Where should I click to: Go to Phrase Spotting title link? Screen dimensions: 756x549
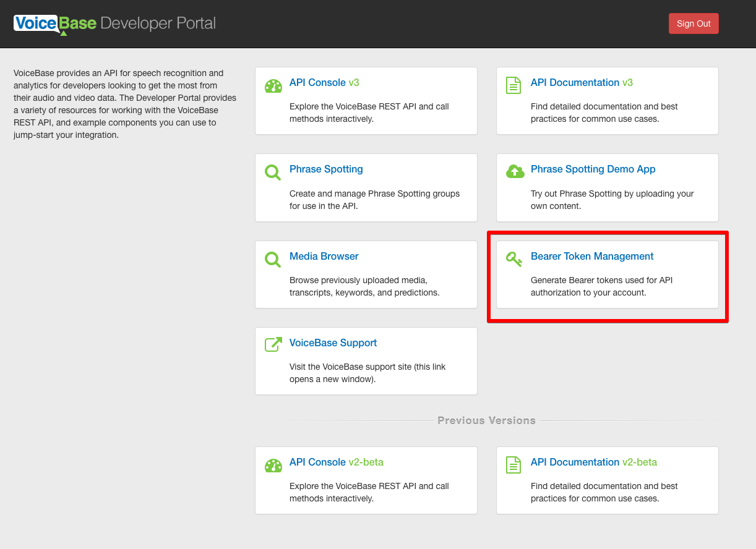point(326,169)
